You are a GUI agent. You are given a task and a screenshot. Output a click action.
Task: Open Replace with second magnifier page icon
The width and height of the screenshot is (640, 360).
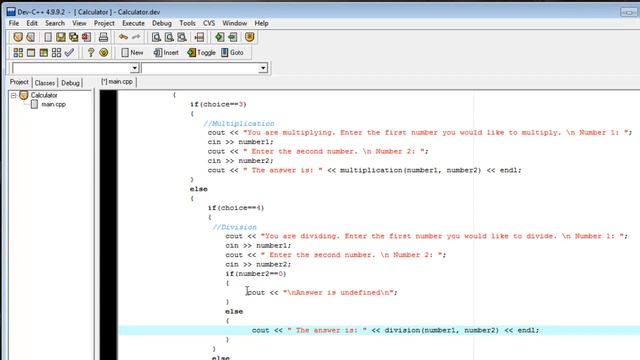pyautogui.click(x=169, y=37)
